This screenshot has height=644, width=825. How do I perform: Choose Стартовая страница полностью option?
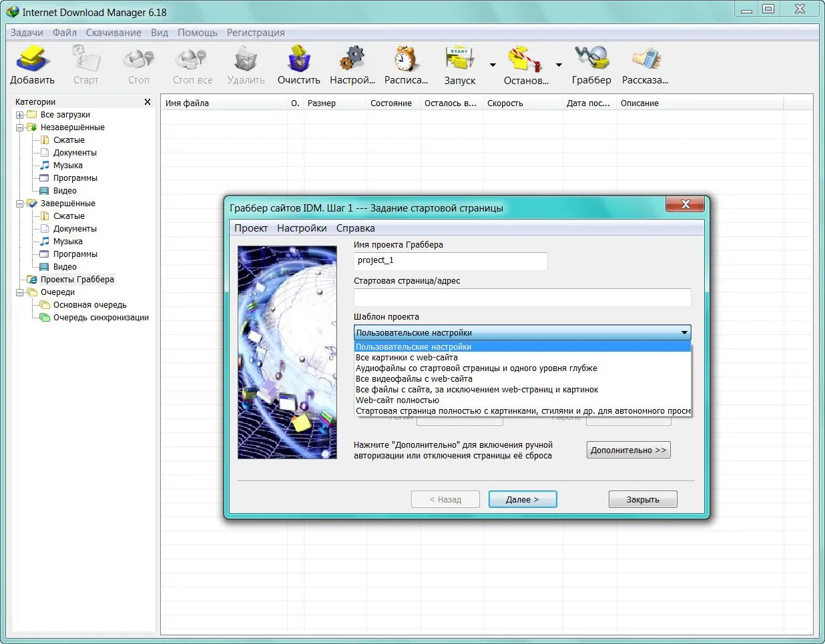[523, 411]
